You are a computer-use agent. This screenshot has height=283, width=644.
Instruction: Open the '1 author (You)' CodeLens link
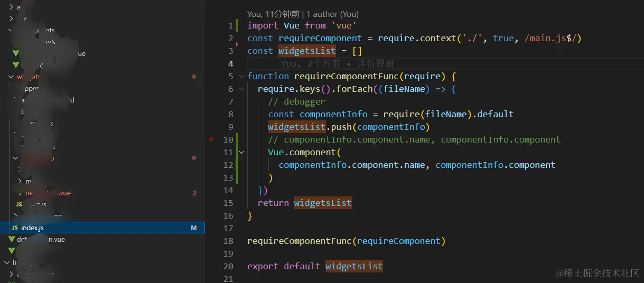point(332,14)
